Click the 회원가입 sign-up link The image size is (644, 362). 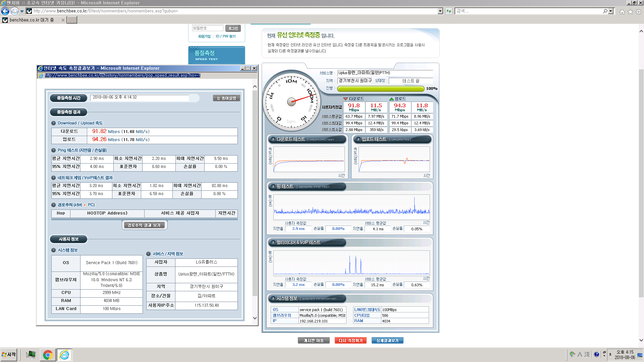(204, 36)
